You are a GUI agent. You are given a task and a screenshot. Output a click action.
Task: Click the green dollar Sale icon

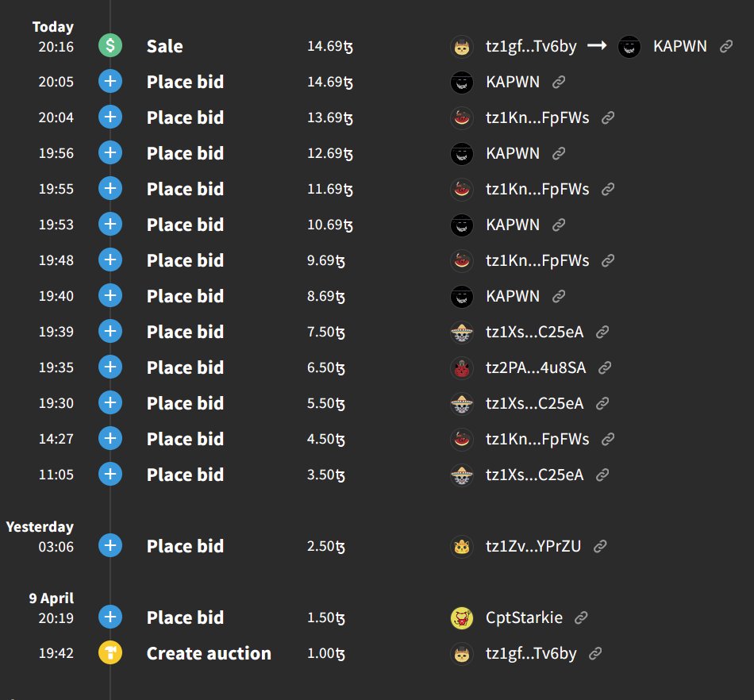click(x=110, y=46)
